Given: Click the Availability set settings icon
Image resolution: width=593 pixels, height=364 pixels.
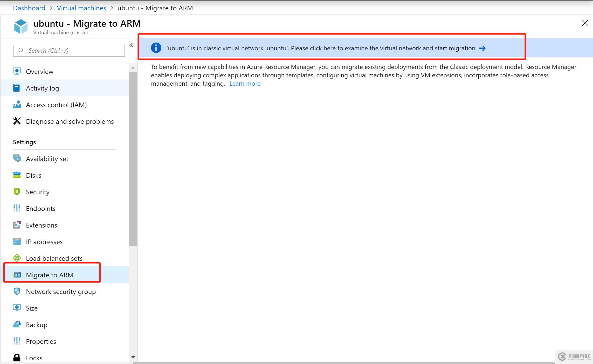Looking at the screenshot, I should (17, 158).
